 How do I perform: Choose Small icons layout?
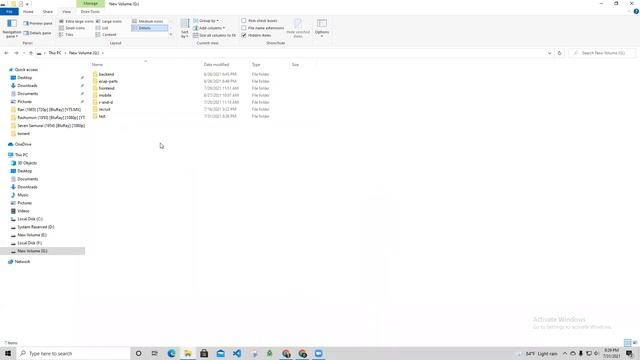pyautogui.click(x=72, y=28)
